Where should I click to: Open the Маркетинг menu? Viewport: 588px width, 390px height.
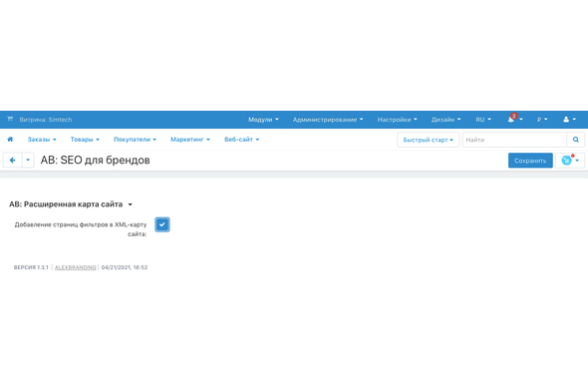coord(190,140)
